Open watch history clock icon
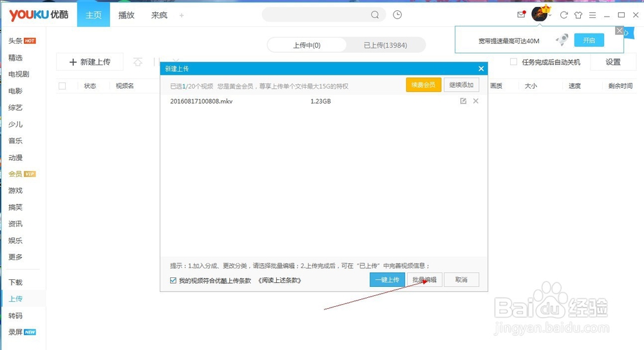The image size is (644, 350). (397, 15)
